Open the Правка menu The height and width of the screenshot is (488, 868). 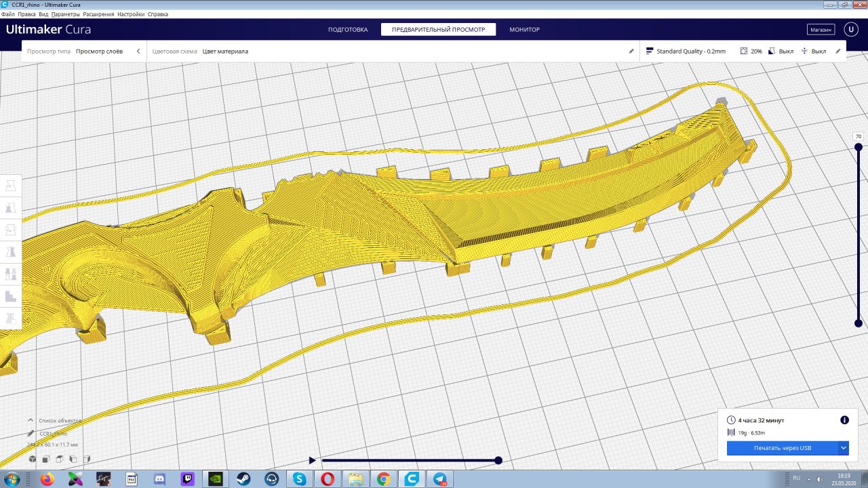[26, 14]
